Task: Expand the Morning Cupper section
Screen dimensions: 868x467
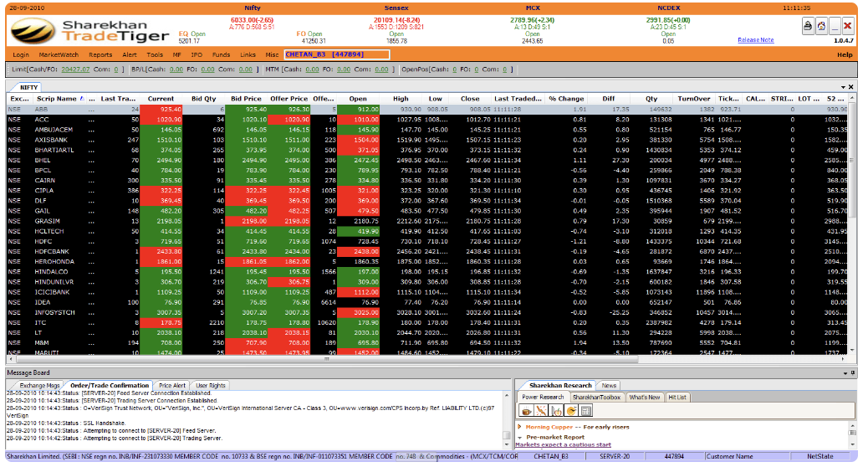Action: click(519, 428)
